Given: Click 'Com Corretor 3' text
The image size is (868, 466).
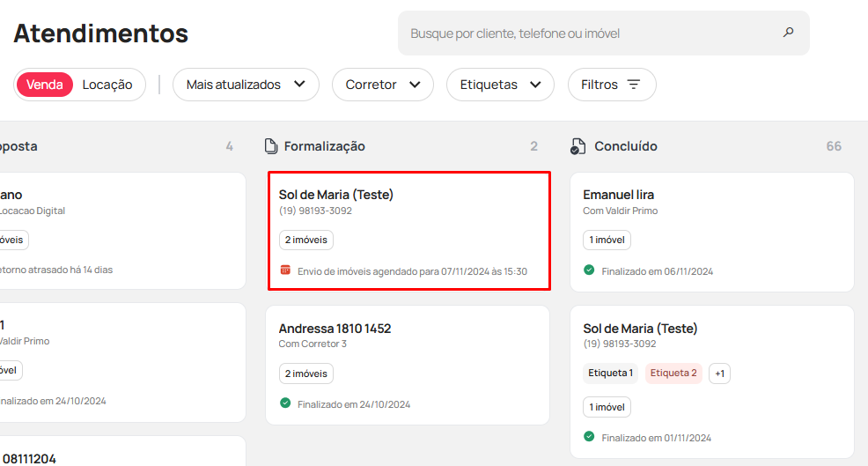Looking at the screenshot, I should click(x=313, y=344).
